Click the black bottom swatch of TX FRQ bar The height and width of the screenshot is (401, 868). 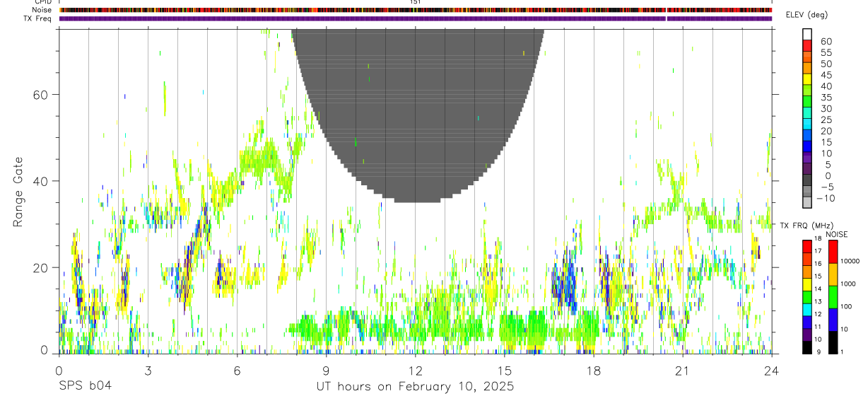click(x=807, y=347)
